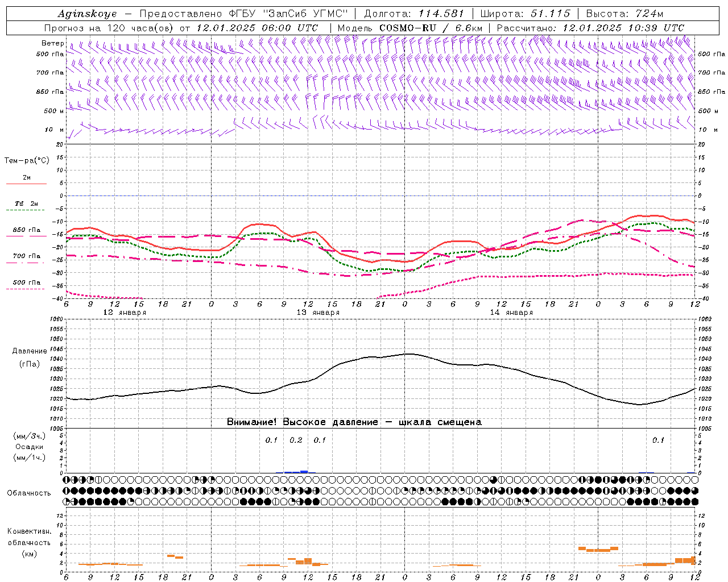Click the date label 14 января
Image resolution: width=728 pixels, height=582 pixels.
(x=511, y=313)
